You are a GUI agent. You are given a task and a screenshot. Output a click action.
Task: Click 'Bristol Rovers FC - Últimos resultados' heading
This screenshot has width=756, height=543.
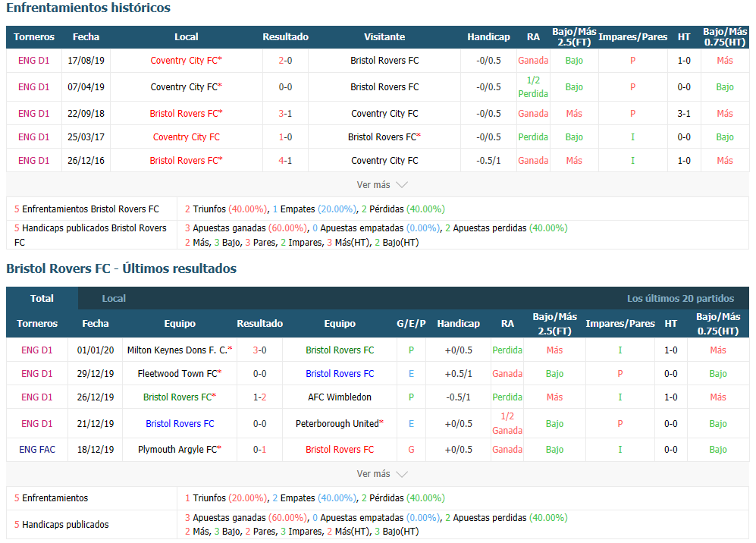coord(121,268)
